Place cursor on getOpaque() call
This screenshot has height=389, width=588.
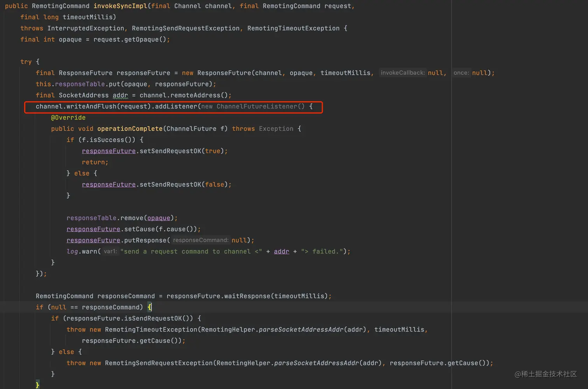tap(145, 39)
